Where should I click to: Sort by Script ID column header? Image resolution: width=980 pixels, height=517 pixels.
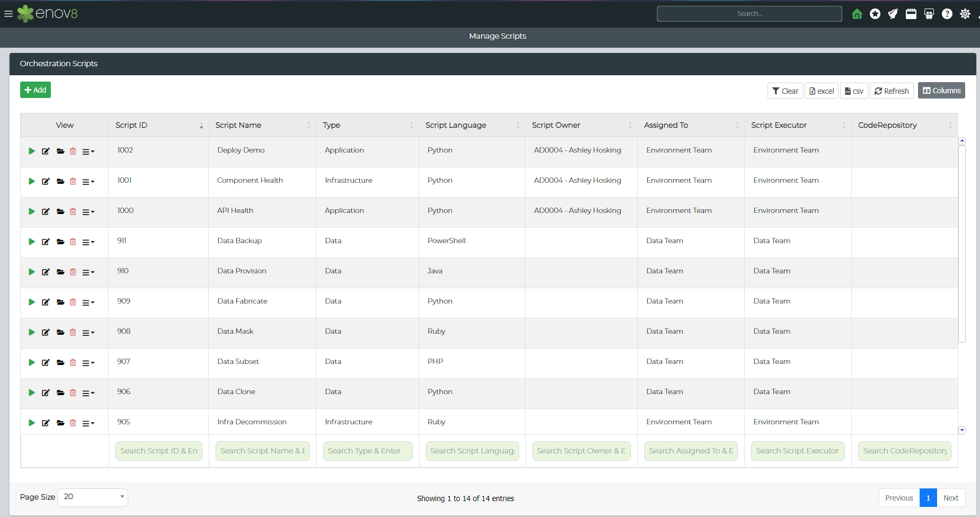[158, 126]
